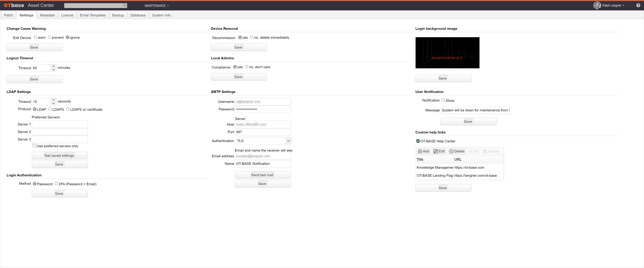Click the SMTP Port field

[x=263, y=132]
